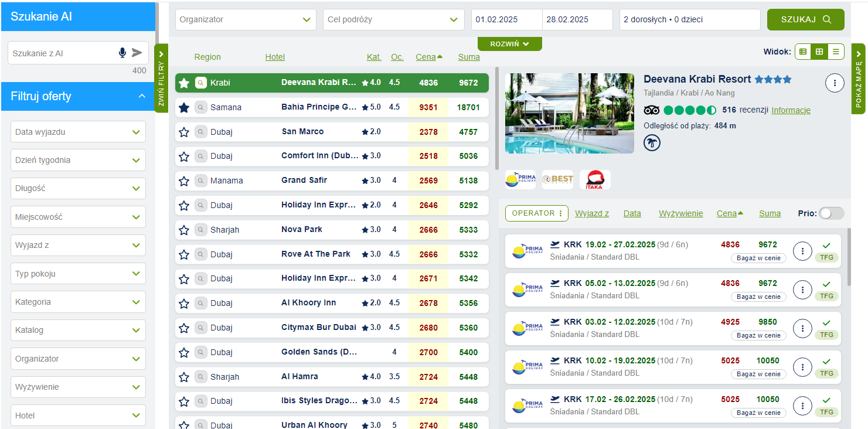This screenshot has width=868, height=429.
Task: Click the send arrow in AI search
Action: [x=137, y=53]
